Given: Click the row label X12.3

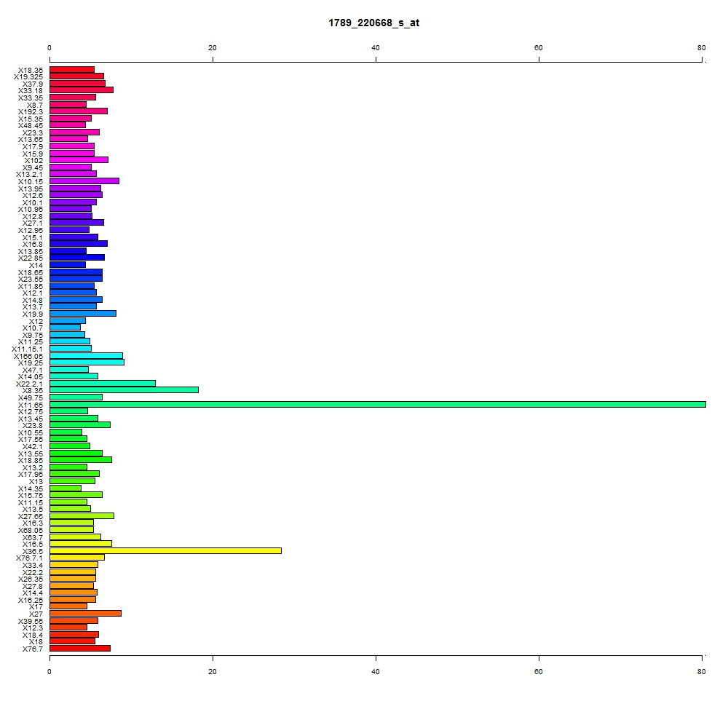Looking at the screenshot, I should pyautogui.click(x=33, y=628).
